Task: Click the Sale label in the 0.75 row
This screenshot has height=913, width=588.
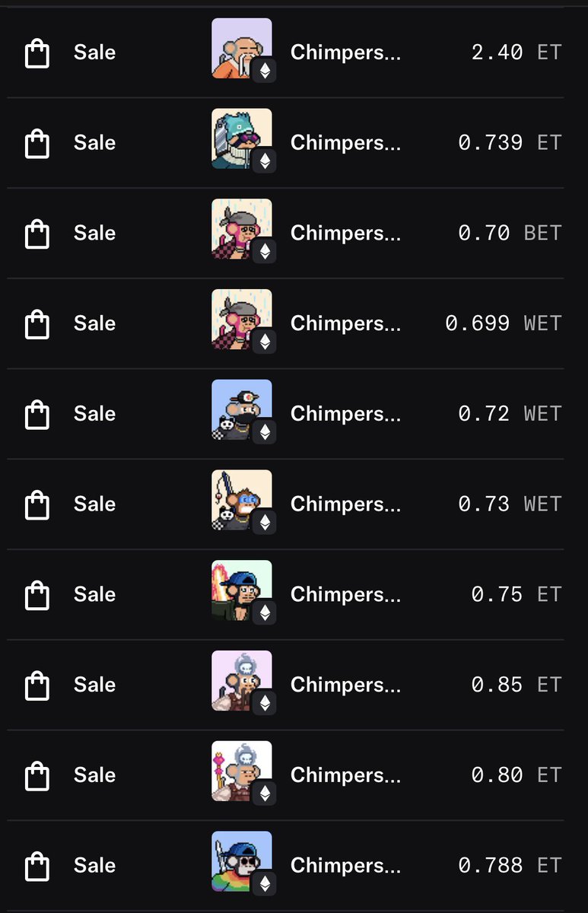Action: click(x=94, y=594)
